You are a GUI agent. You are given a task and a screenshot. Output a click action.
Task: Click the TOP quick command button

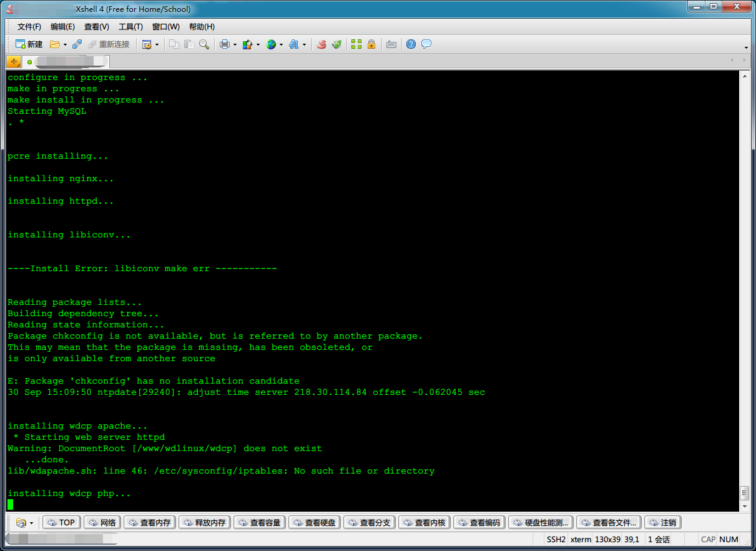61,522
